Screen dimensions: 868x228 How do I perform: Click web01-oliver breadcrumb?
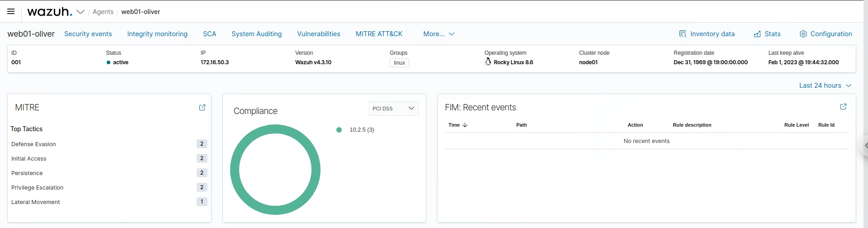tap(141, 12)
